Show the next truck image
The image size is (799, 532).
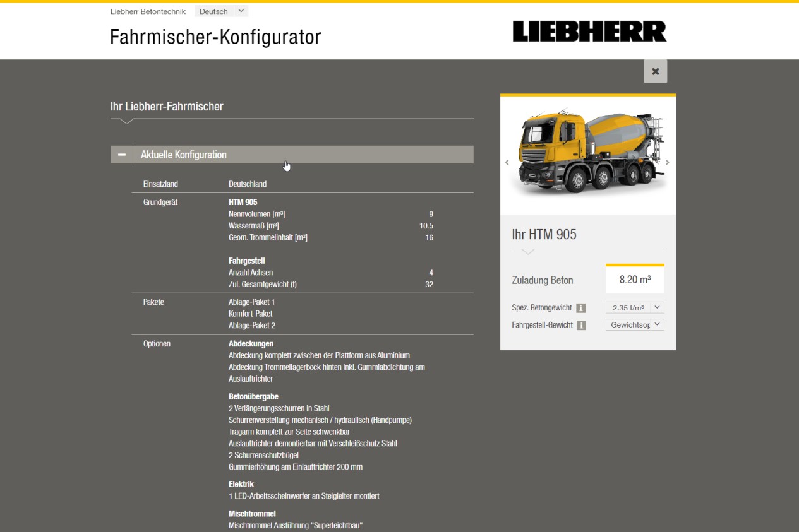[x=668, y=163]
